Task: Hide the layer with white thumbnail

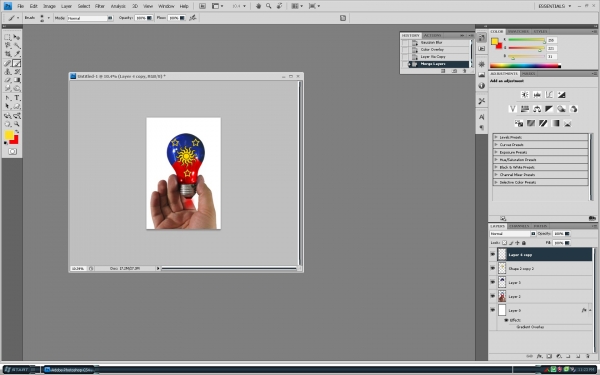Action: [x=492, y=310]
